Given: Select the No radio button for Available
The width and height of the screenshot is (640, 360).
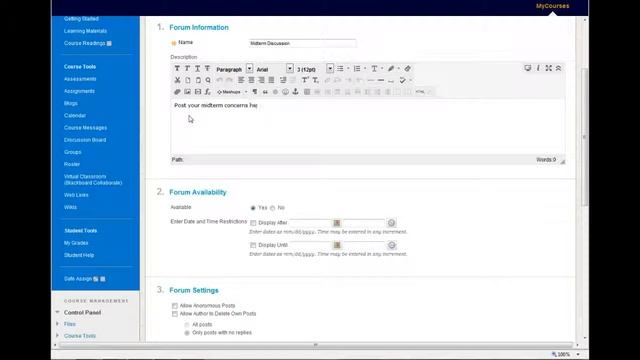Looking at the screenshot, I should [x=272, y=208].
